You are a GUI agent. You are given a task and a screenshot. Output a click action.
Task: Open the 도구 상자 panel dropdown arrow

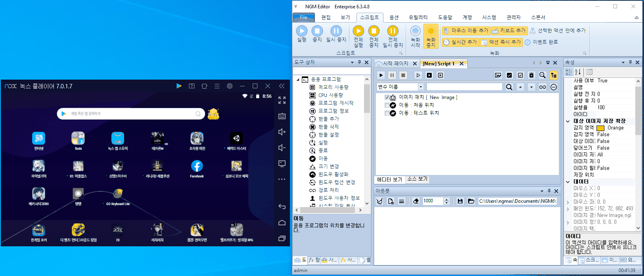point(352,63)
